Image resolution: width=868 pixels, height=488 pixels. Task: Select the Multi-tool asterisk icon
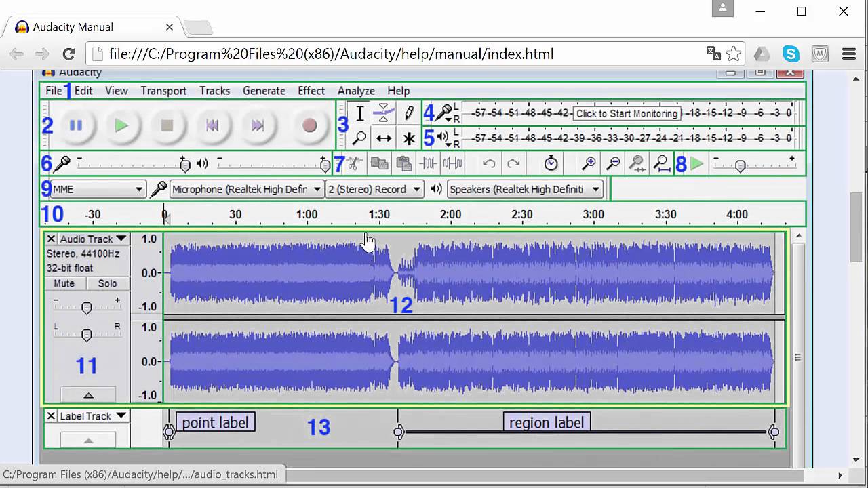[x=409, y=138]
